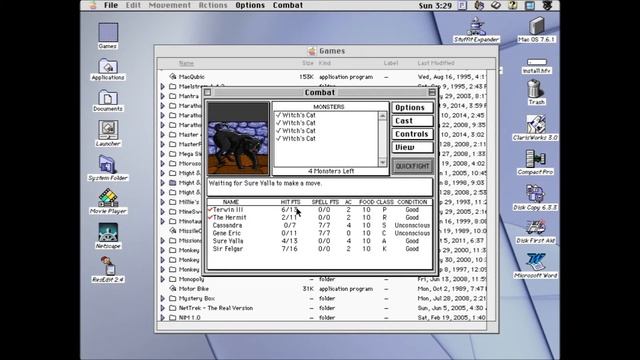Select the ResEdit 2.4 desktop icon
The height and width of the screenshot is (360, 640).
click(x=108, y=266)
